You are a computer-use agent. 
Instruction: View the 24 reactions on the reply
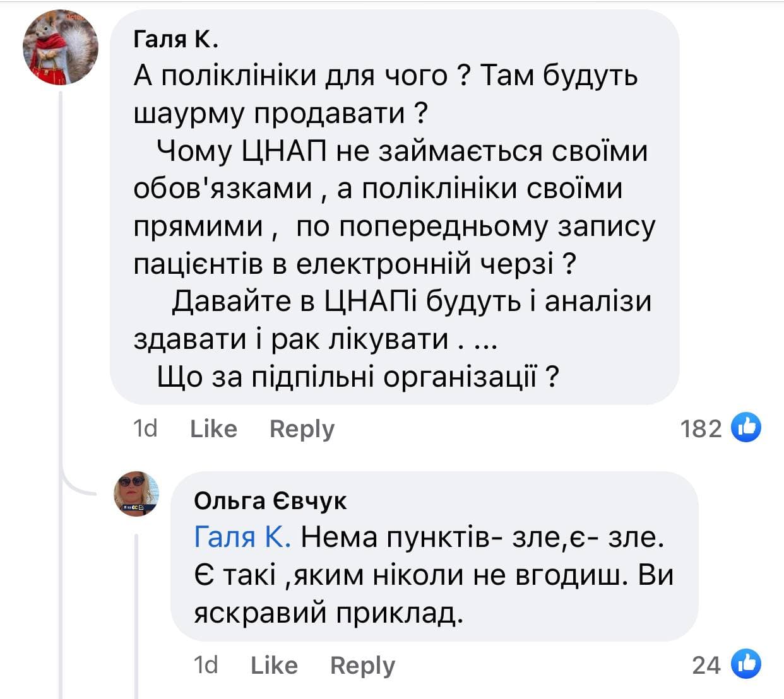coord(706,665)
